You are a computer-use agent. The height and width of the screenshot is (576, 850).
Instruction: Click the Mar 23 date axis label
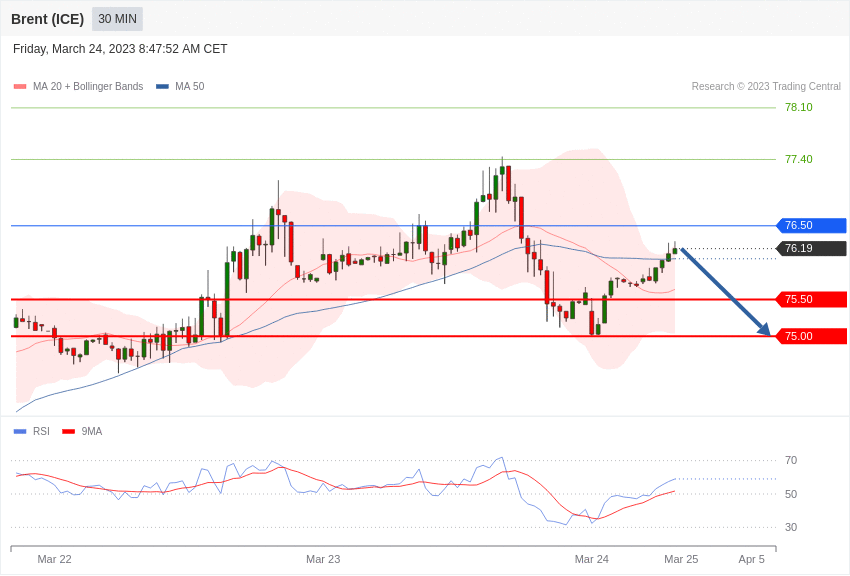click(323, 559)
